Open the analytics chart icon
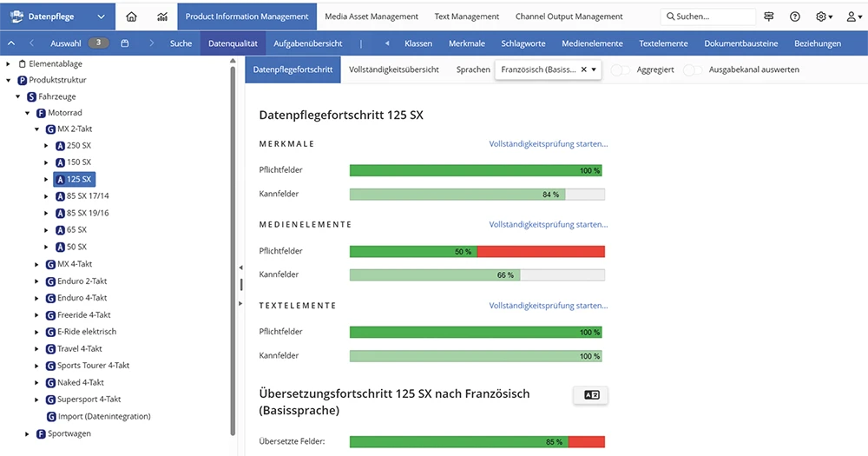 point(162,17)
